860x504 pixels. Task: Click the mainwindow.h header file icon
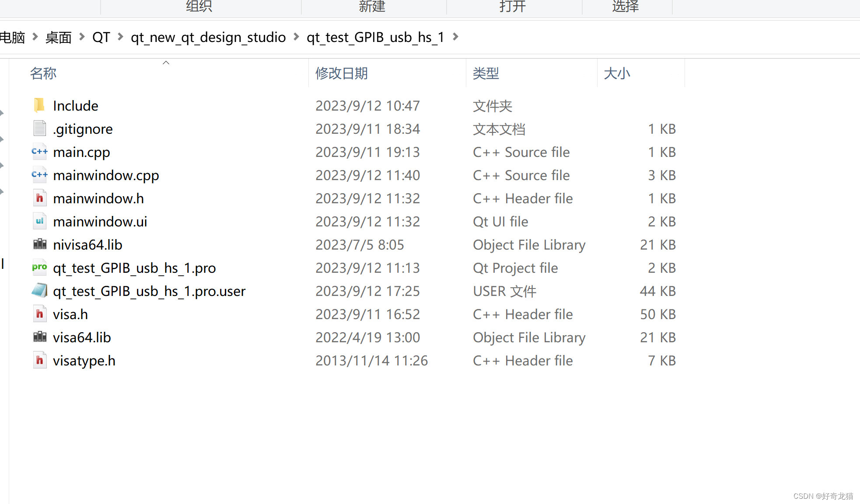tap(39, 198)
